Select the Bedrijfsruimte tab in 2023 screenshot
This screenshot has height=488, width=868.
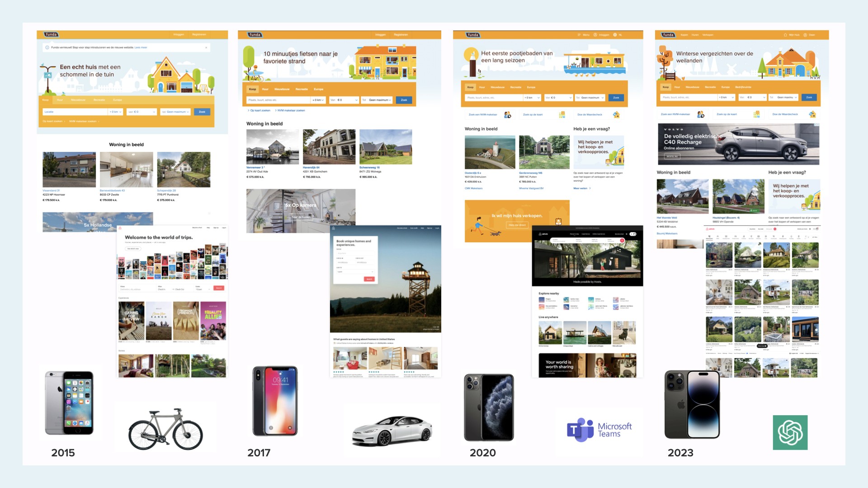(x=743, y=87)
